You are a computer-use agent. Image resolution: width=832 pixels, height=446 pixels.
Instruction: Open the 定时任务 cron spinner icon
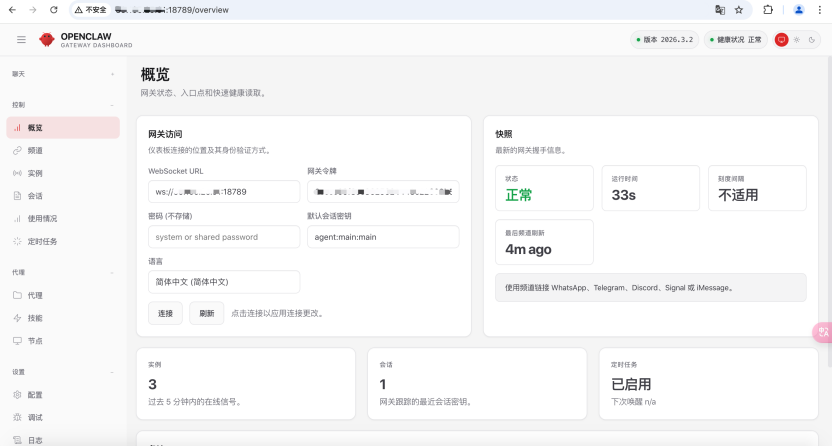click(x=18, y=241)
